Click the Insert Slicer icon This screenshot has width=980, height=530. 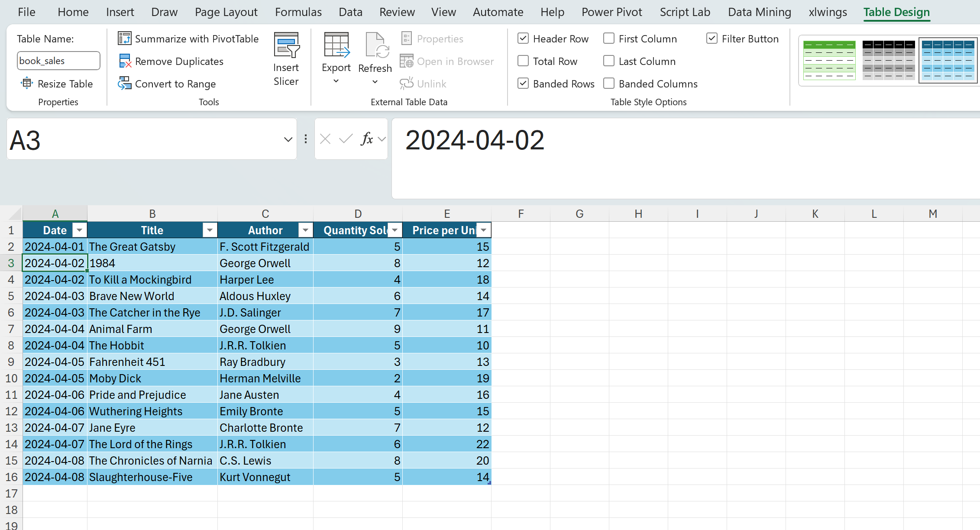(x=286, y=45)
